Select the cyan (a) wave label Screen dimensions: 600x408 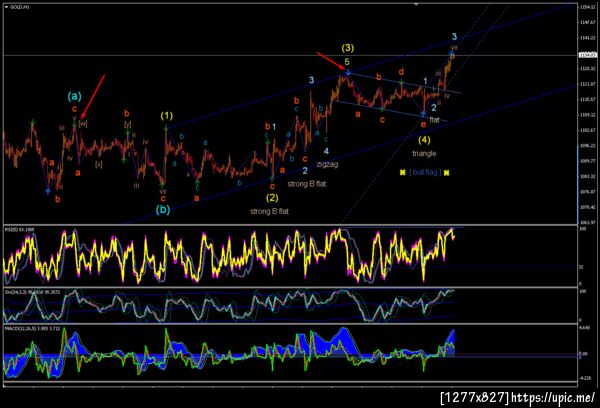[75, 96]
